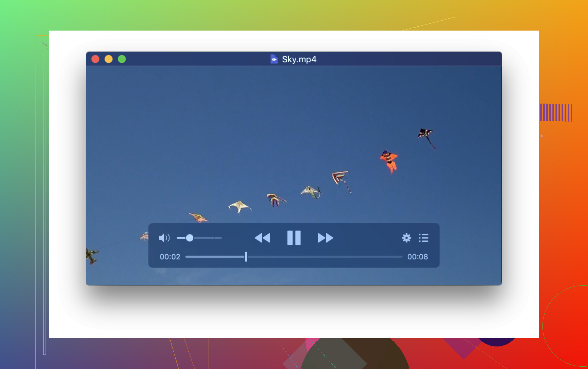Minimize the player with yellow button
Screen dimensions: 588x369
(x=109, y=59)
